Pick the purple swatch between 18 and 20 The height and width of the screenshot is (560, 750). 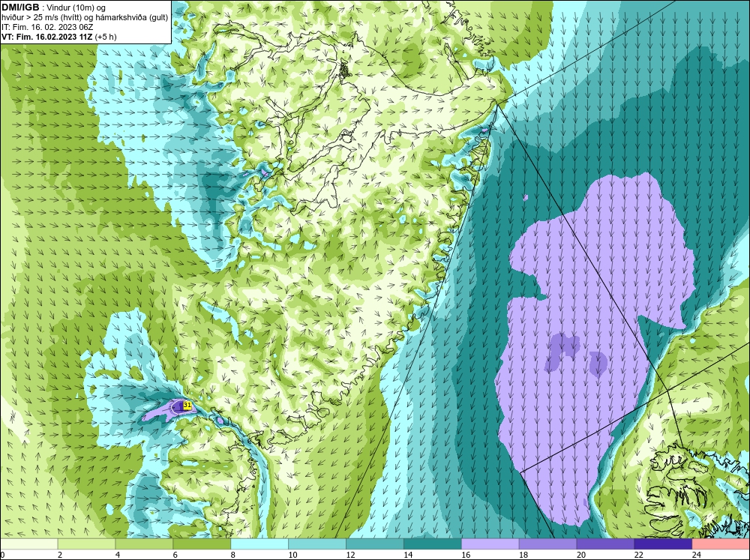pos(547,544)
